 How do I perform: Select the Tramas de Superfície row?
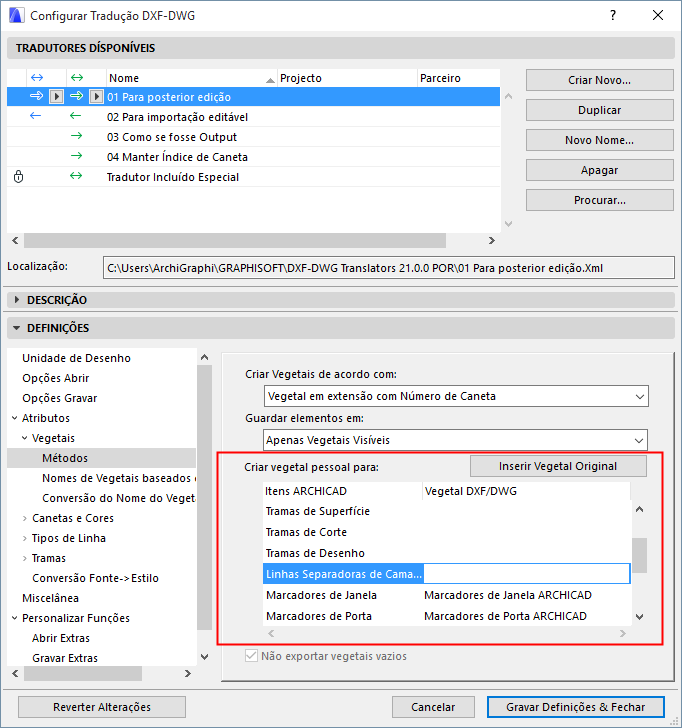(447, 511)
